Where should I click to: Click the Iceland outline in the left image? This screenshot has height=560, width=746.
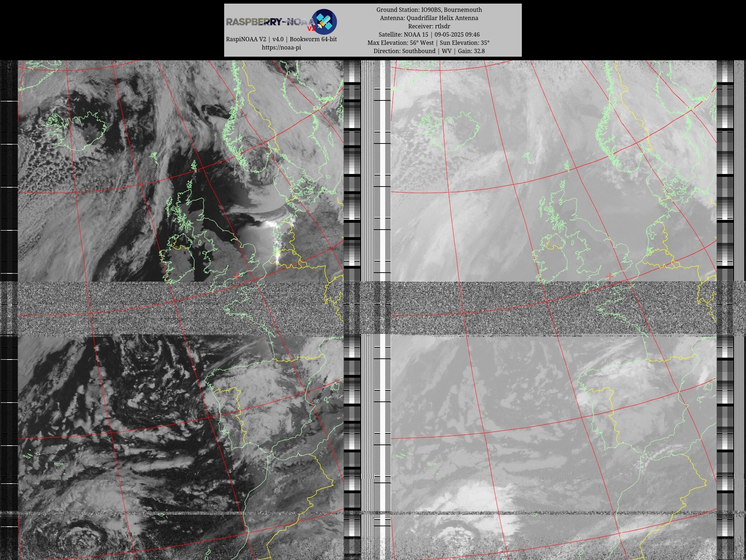pyautogui.click(x=76, y=131)
